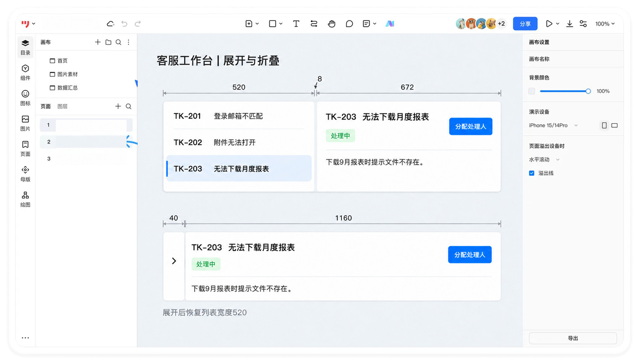Click the 导出 export button
Viewport: 639px width, 364px height.
click(x=573, y=338)
